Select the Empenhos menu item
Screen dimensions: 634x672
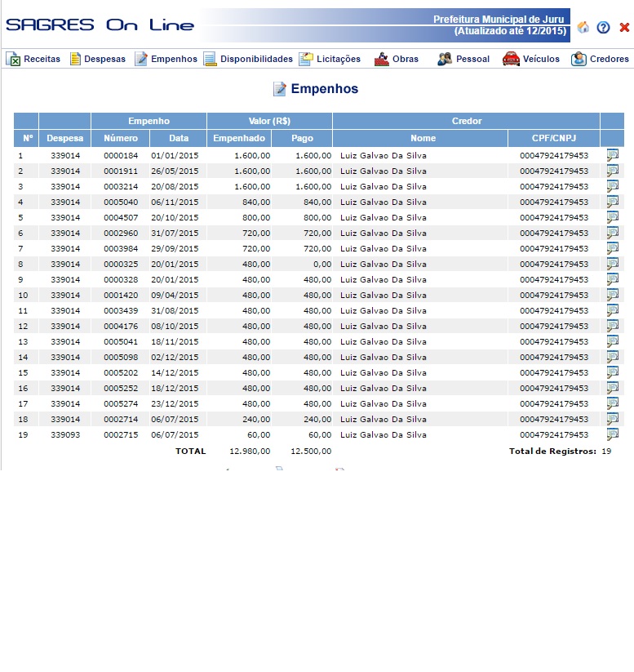[166, 59]
